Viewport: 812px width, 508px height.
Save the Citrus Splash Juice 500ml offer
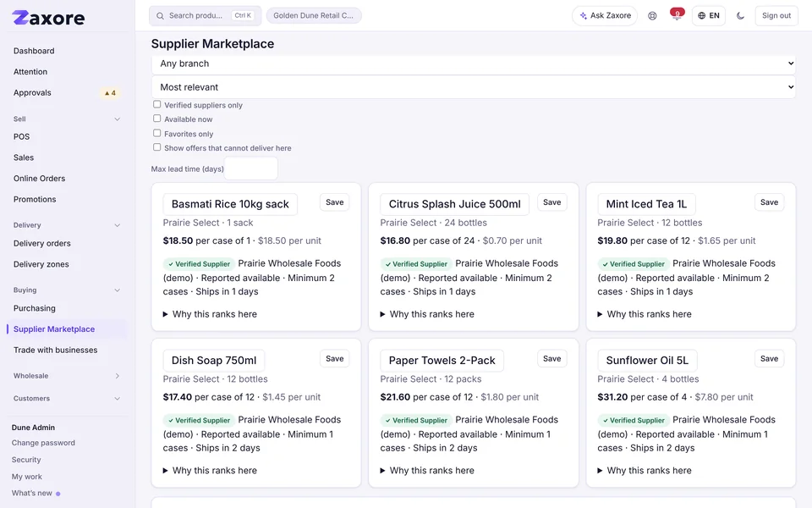[x=552, y=202]
